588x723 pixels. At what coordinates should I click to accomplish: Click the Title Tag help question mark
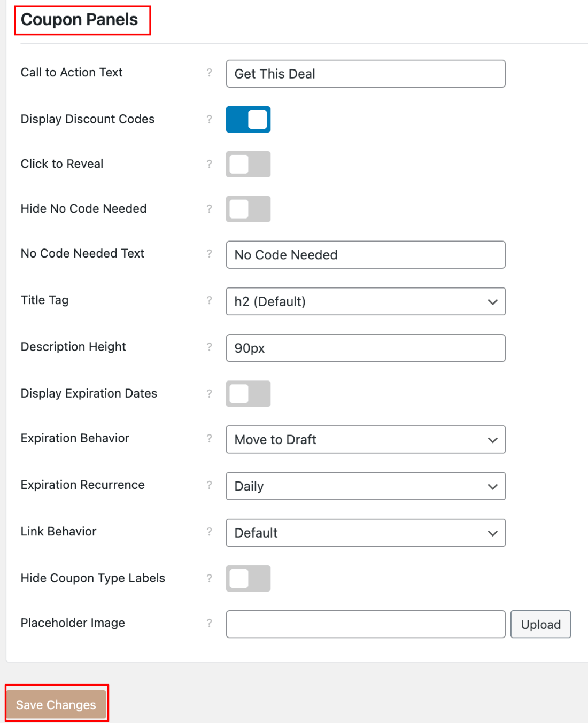(x=209, y=300)
